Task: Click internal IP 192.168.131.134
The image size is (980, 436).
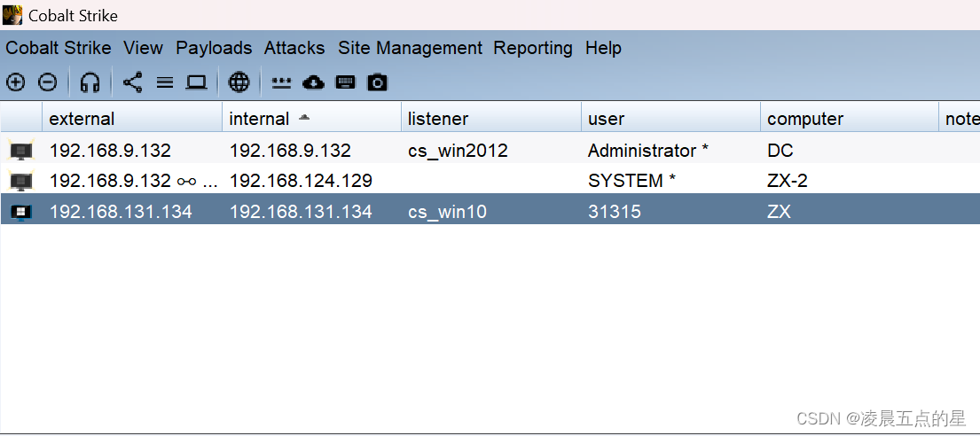Action: (x=301, y=213)
